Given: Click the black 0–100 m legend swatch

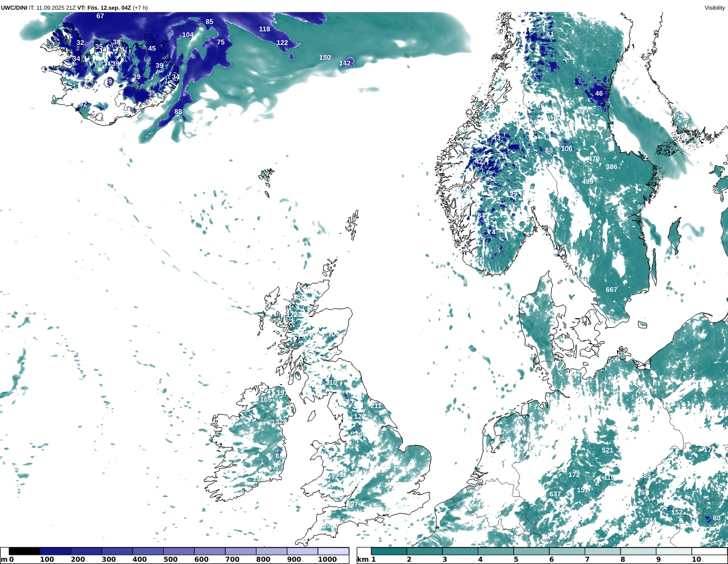Looking at the screenshot, I should pyautogui.click(x=24, y=551).
